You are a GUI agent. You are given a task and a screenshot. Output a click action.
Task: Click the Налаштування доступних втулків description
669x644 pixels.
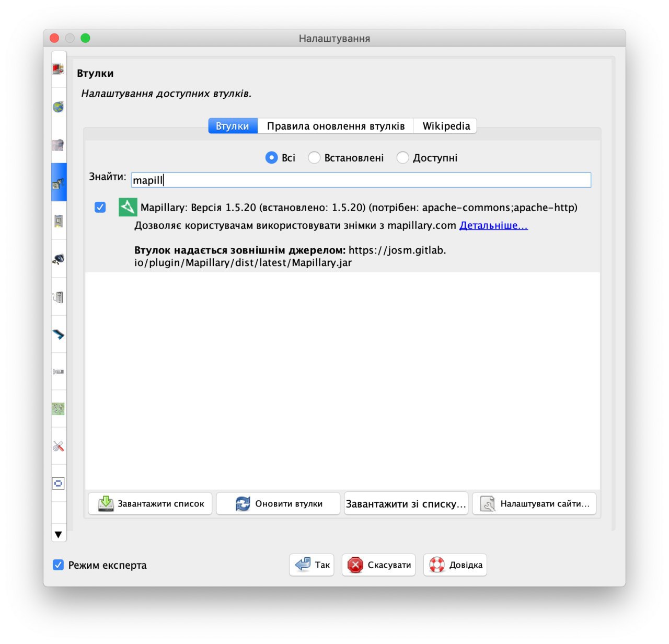pos(166,94)
